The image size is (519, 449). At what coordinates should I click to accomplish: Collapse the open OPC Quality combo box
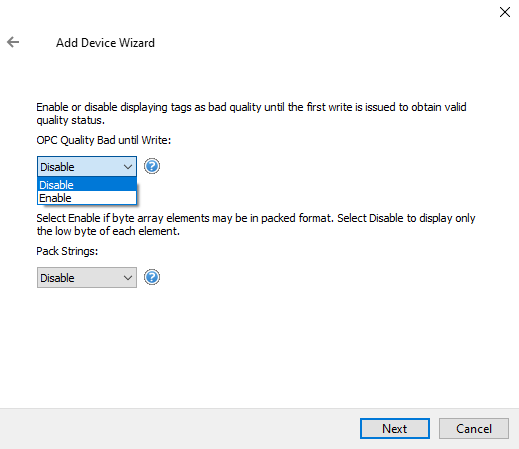87,166
